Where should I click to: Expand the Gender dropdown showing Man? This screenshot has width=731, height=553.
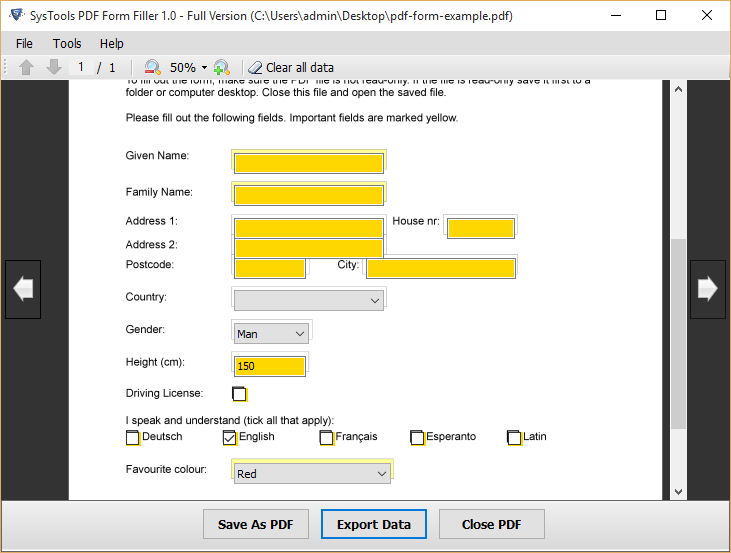(x=272, y=334)
